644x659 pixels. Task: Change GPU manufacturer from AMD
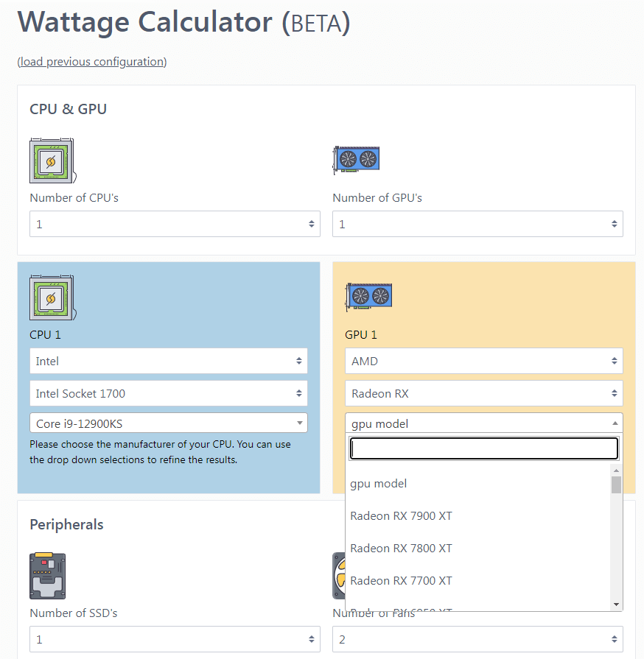(x=483, y=361)
